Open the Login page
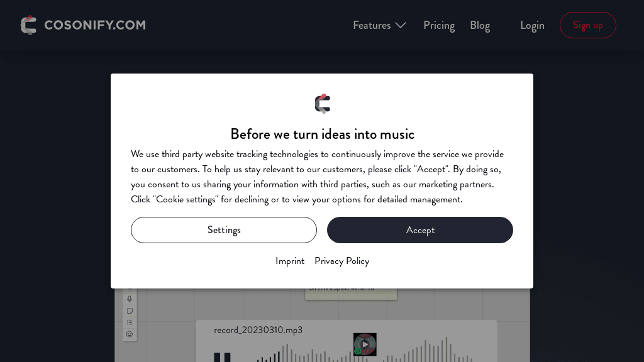 [532, 25]
